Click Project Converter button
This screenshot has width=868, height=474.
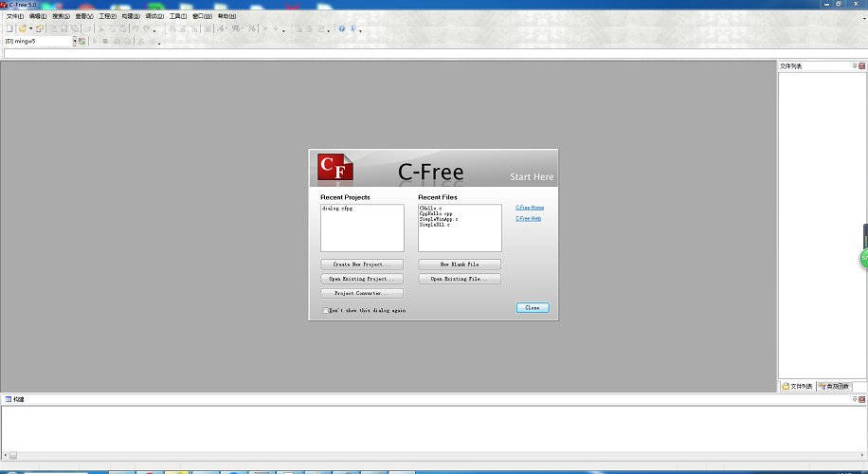362,294
